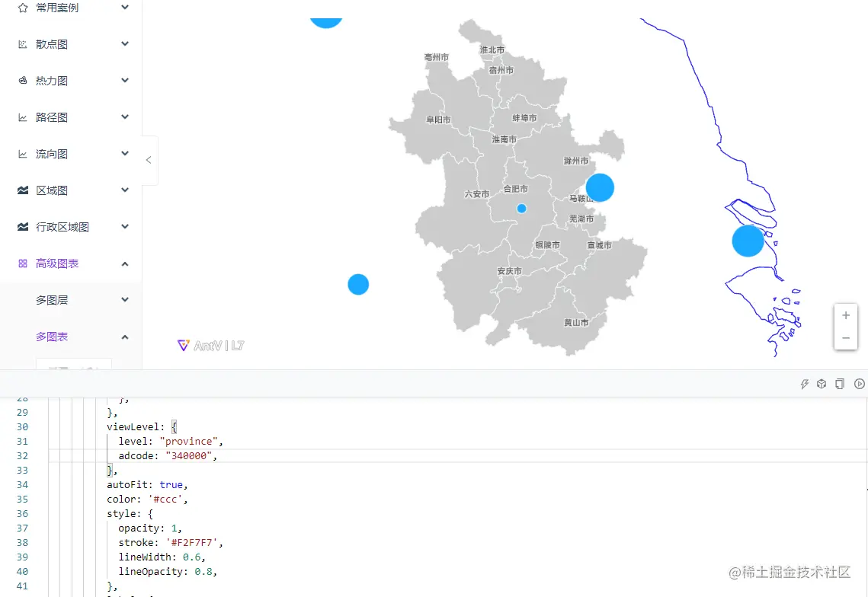Expand the 流向图 chevron
Image resolution: width=868 pixels, height=597 pixels.
tap(125, 153)
